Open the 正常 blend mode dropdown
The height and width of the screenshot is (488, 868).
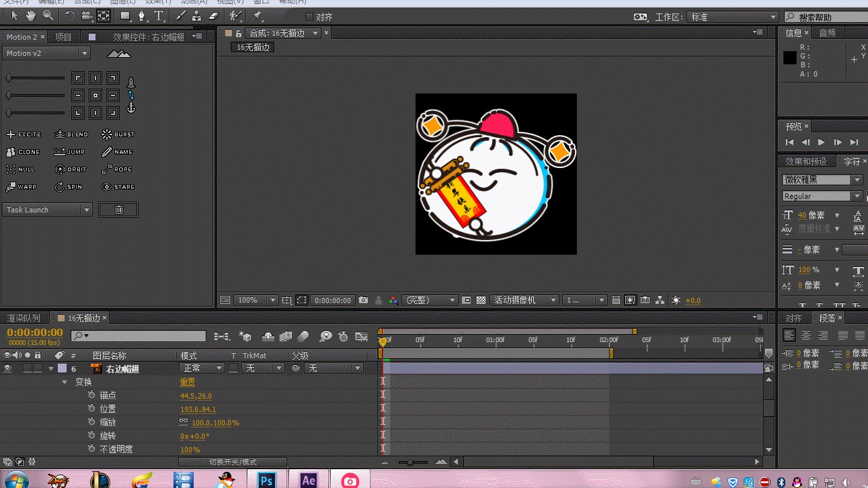202,368
